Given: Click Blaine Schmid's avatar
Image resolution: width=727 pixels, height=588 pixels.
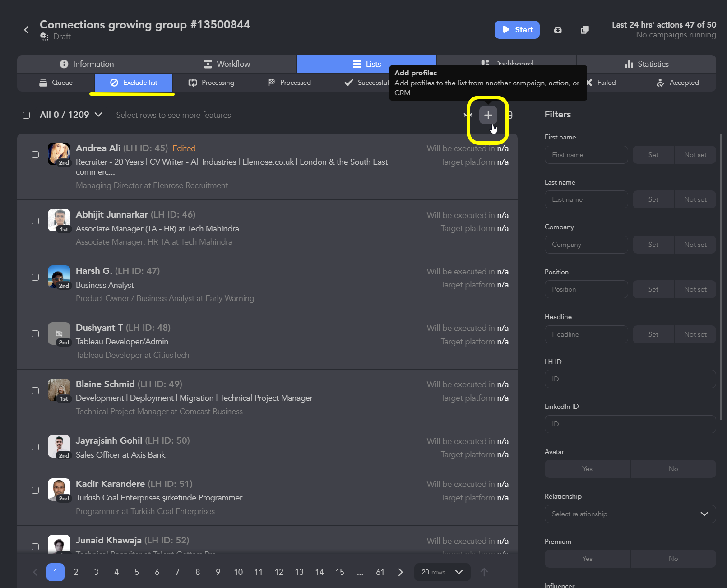Looking at the screenshot, I should click(x=59, y=390).
